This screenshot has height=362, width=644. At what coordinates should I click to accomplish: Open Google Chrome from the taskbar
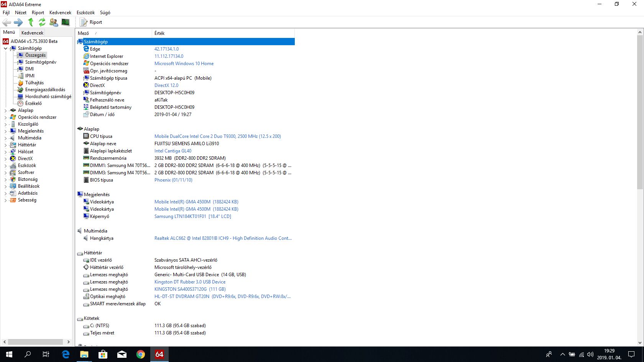point(141,354)
